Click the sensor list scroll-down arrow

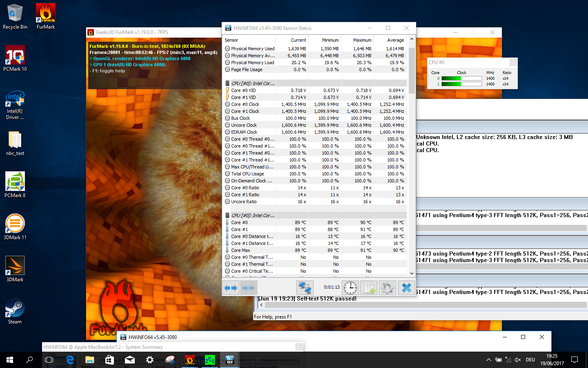point(412,274)
